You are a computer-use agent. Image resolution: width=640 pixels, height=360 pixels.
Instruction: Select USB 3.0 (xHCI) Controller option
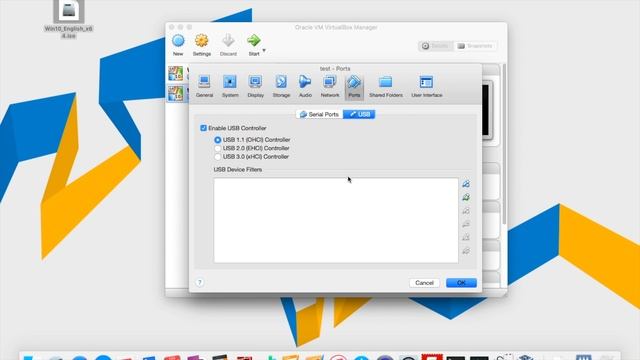pos(218,157)
